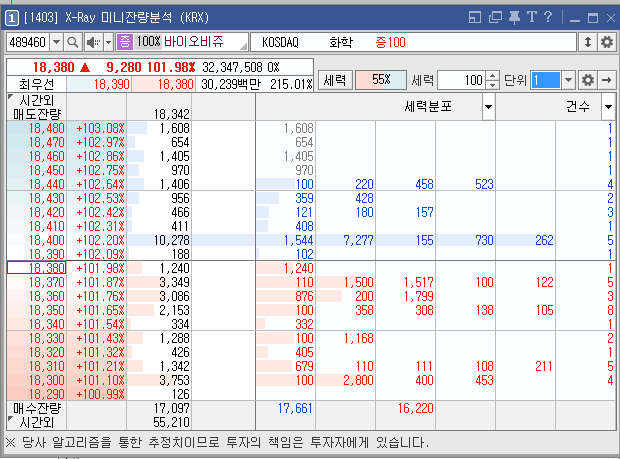Click the 1,799 force distribution value
The width and height of the screenshot is (620, 459).
click(x=418, y=296)
